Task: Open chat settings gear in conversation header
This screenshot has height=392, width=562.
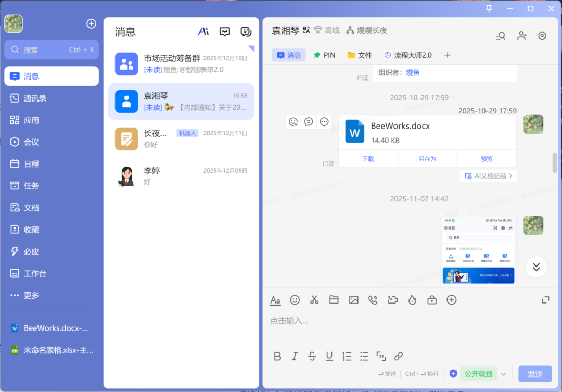Action: [x=542, y=35]
